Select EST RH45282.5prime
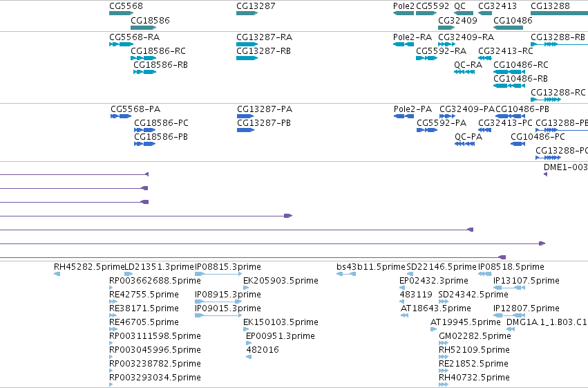Viewport: 588px width, 388px height. click(x=89, y=267)
